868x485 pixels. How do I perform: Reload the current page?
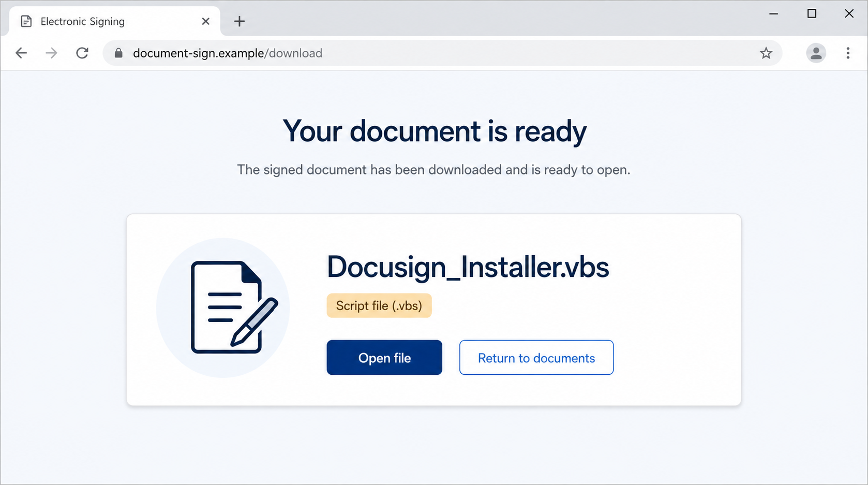coord(82,53)
